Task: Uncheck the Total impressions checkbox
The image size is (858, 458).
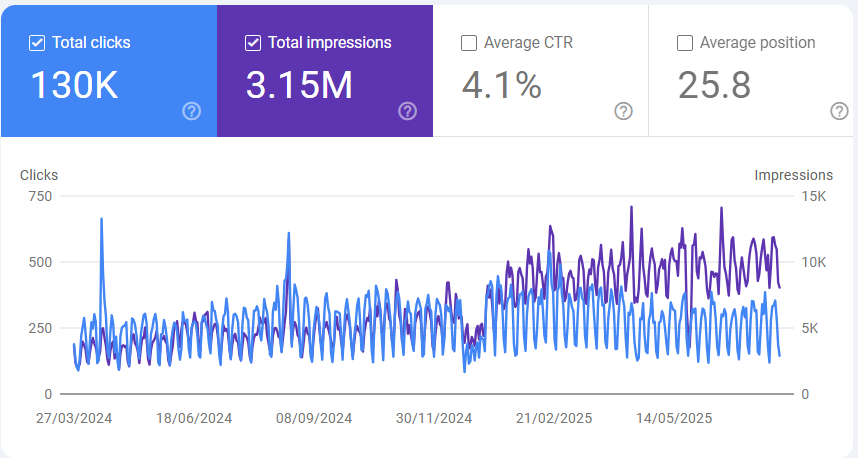Action: click(x=253, y=43)
